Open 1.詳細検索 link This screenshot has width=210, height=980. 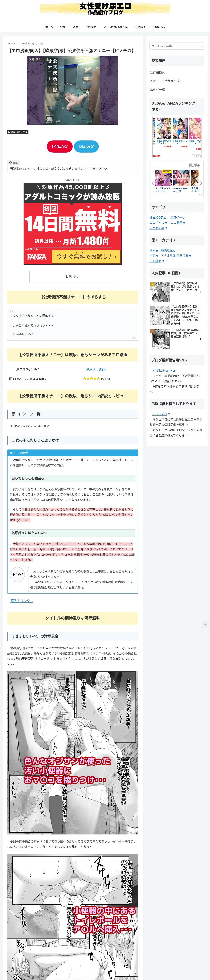[157, 72]
